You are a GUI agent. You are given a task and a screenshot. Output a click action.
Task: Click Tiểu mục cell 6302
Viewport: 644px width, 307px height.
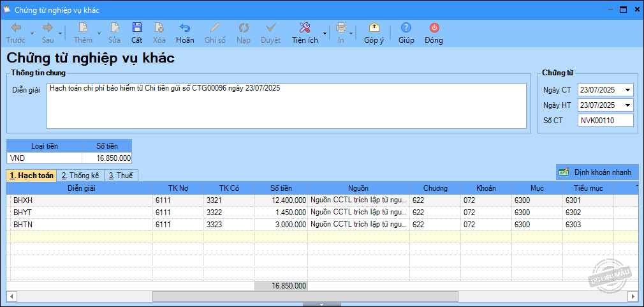(x=588, y=212)
